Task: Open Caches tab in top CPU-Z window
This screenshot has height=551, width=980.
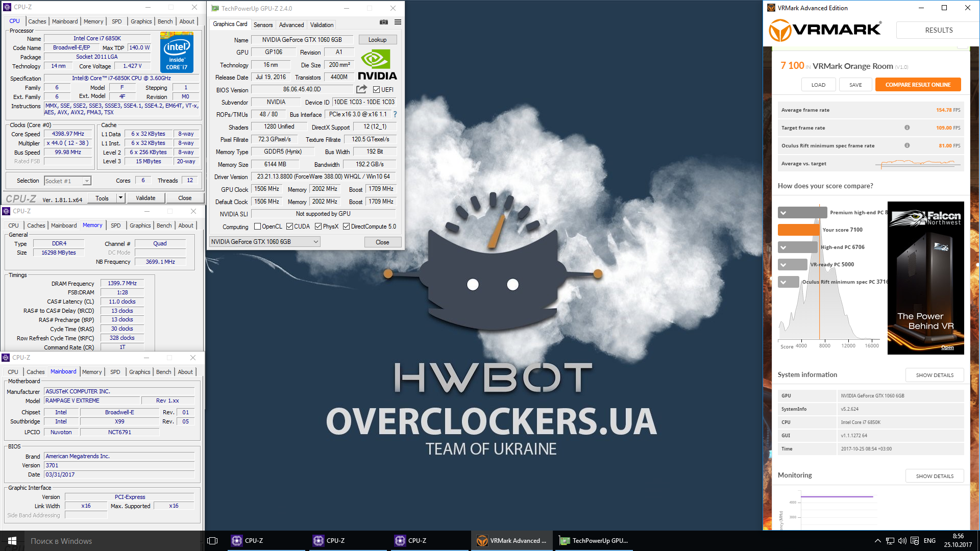Action: coord(37,21)
